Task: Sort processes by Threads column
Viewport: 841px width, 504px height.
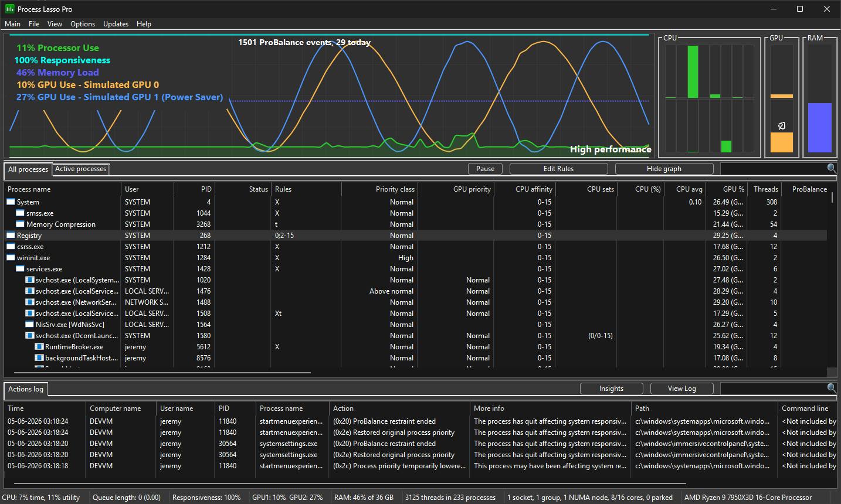Action: (764, 189)
